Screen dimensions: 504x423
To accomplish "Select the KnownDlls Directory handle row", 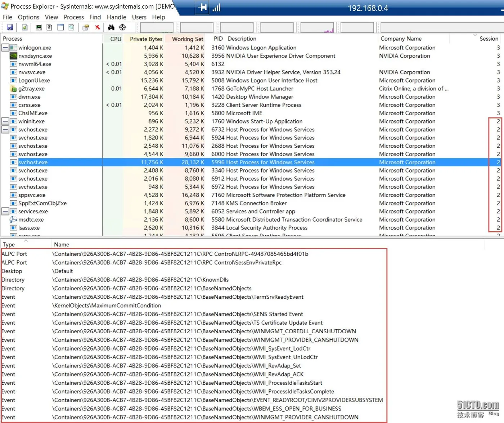I will (194, 280).
